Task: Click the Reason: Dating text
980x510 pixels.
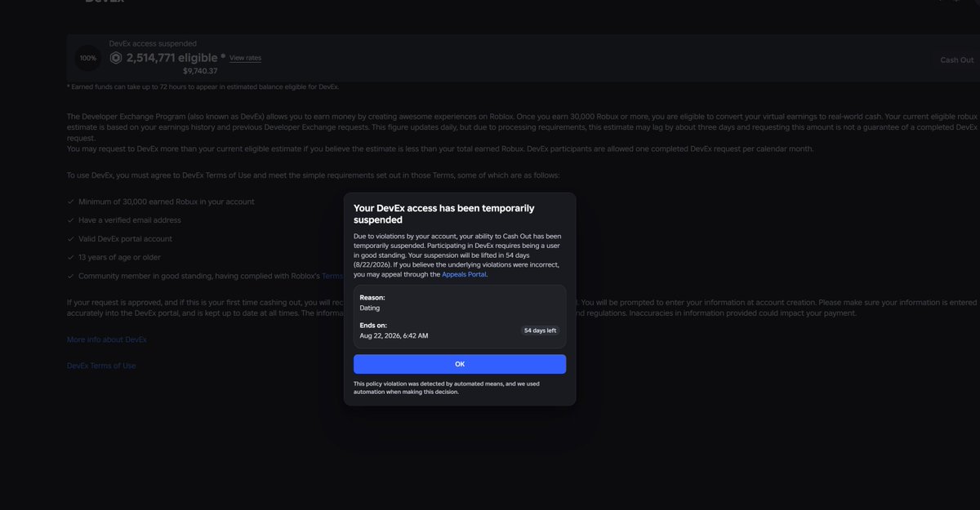Action: click(x=372, y=303)
